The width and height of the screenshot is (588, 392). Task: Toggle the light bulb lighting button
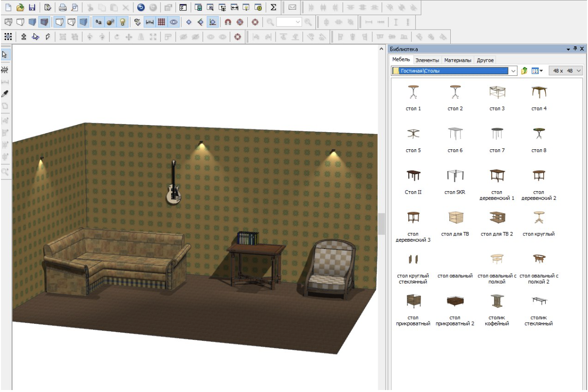coord(123,22)
